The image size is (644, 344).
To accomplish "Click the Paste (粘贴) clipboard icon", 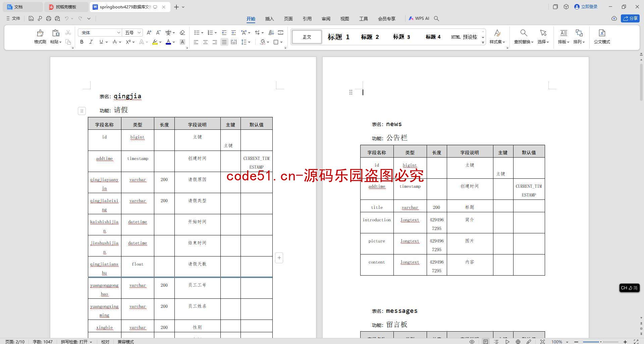I will pyautogui.click(x=56, y=33).
